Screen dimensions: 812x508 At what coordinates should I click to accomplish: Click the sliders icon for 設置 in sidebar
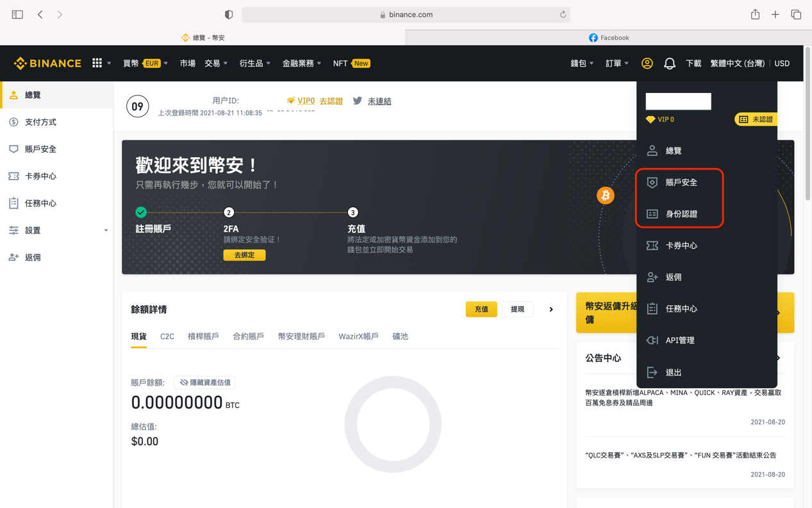coord(13,230)
